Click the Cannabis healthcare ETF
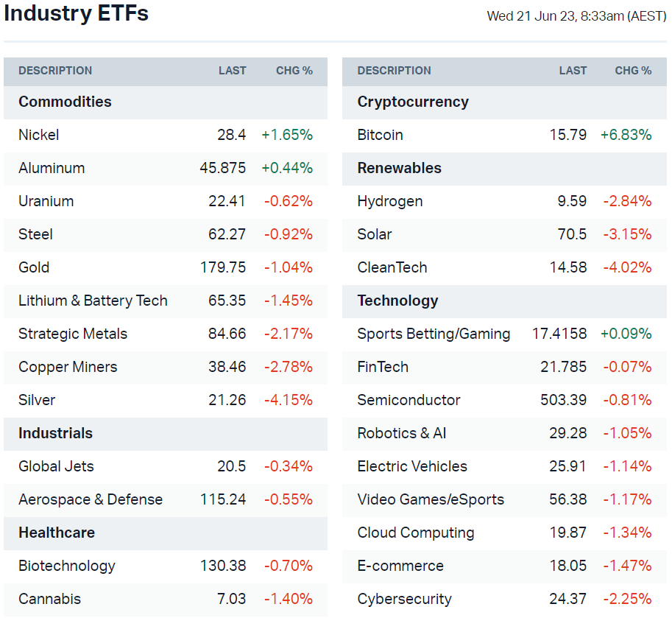The image size is (672, 618). coord(49,599)
